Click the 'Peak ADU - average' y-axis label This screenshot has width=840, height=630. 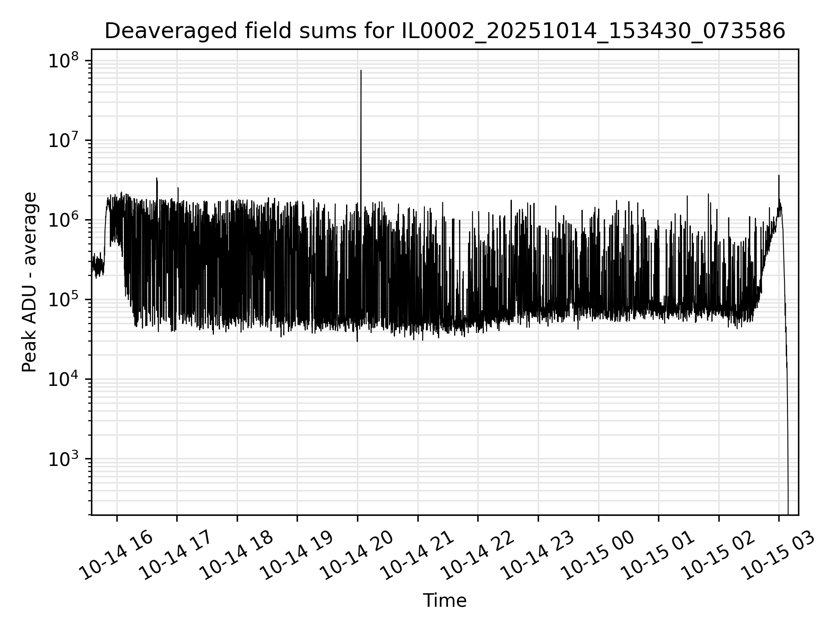click(29, 282)
